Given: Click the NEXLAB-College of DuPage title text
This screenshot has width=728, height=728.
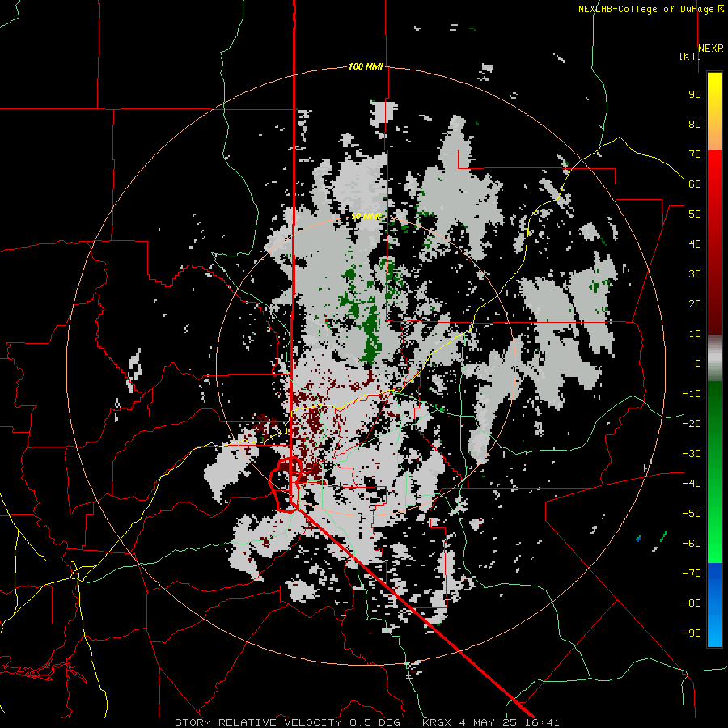Looking at the screenshot, I should (650, 9).
